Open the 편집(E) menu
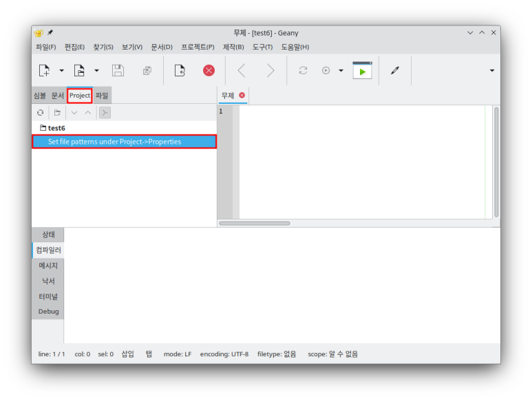 [74, 47]
